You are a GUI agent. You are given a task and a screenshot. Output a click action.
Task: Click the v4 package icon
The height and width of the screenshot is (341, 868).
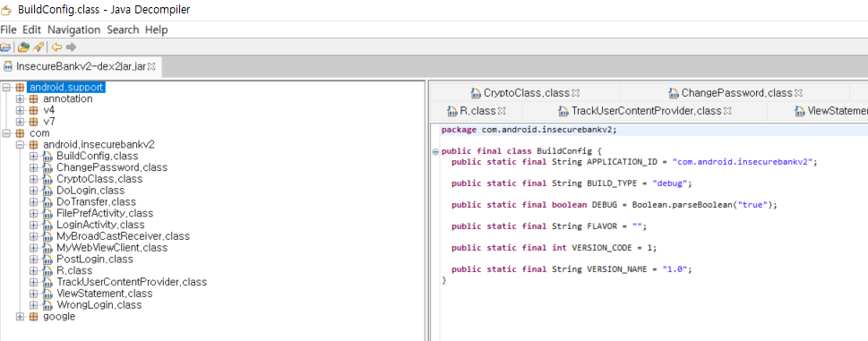[34, 110]
